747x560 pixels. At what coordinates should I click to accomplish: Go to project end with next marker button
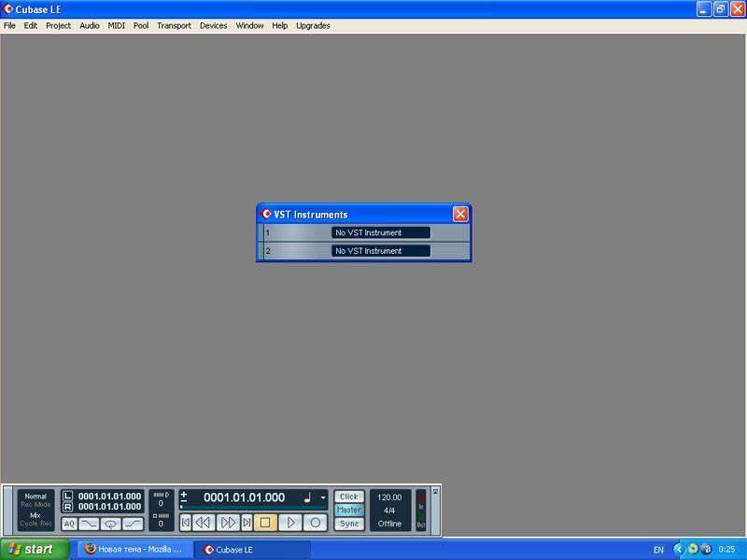[x=247, y=523]
